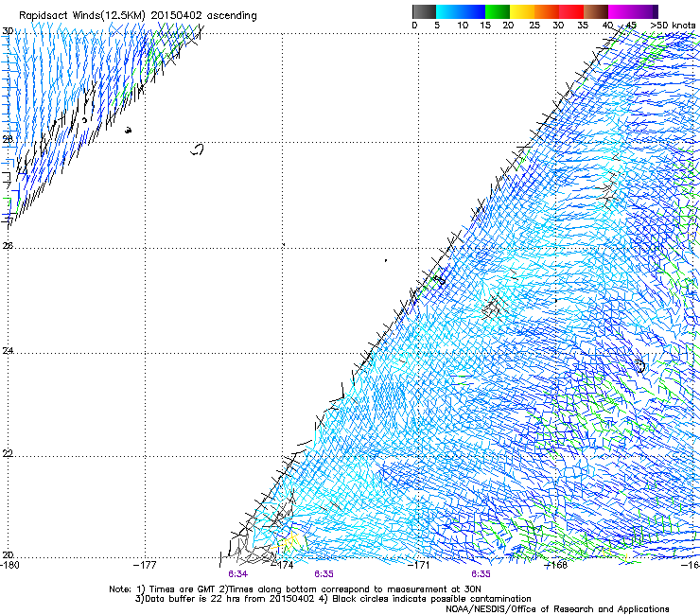Viewport: 700px width, 615px height.
Task: Click the yellow 20-25 knots legend segment
Action: 522,11
